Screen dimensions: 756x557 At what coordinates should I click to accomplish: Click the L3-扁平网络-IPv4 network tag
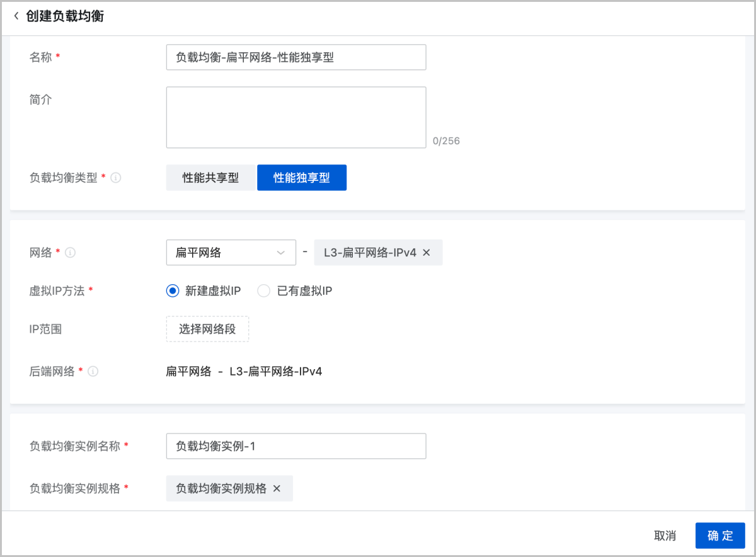(370, 253)
